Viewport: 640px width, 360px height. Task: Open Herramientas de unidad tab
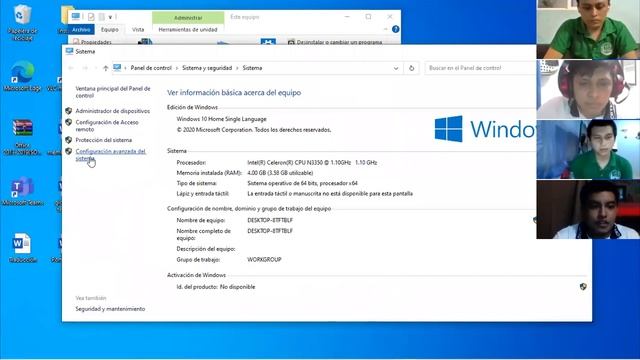point(188,29)
